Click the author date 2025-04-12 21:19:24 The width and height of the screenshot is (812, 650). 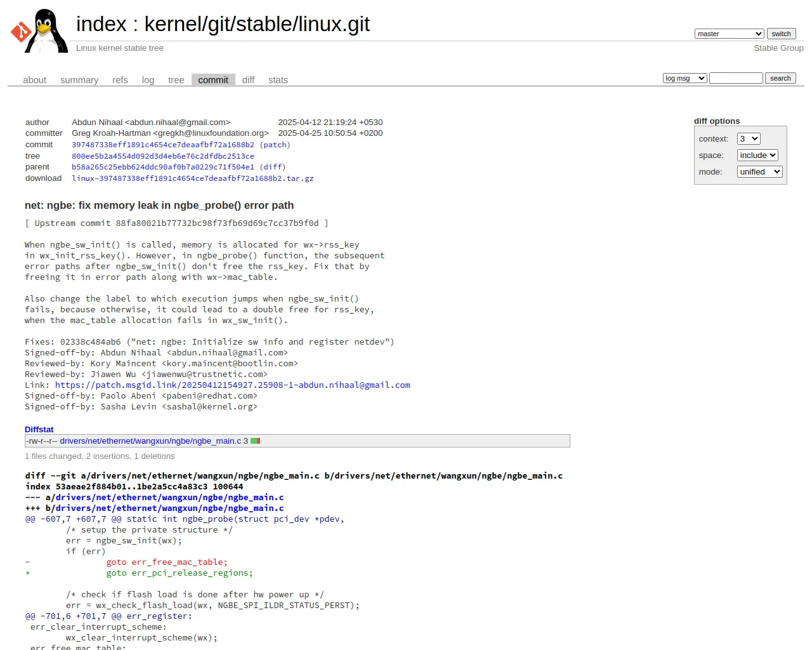[331, 123]
